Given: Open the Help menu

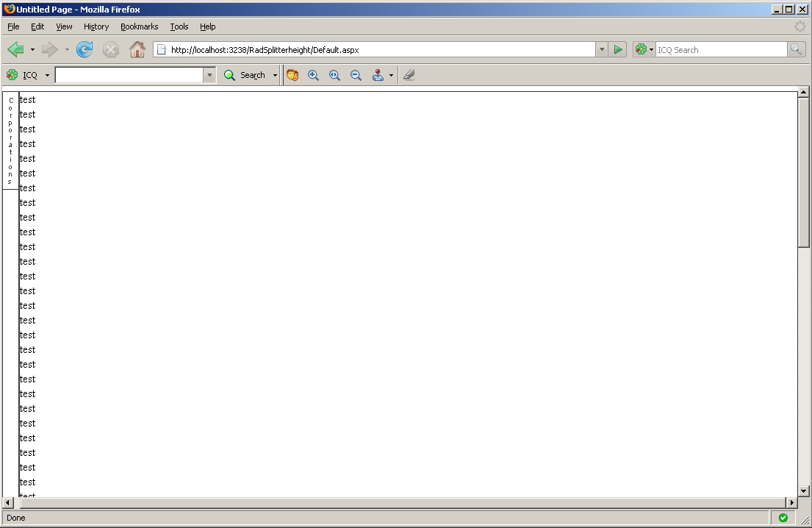Looking at the screenshot, I should 208,26.
